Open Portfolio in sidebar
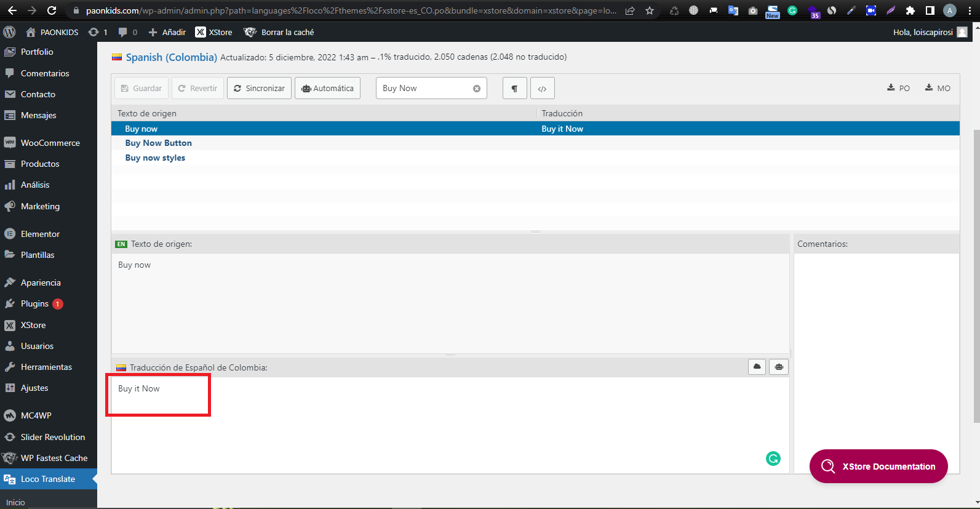980x509 pixels. [48, 52]
